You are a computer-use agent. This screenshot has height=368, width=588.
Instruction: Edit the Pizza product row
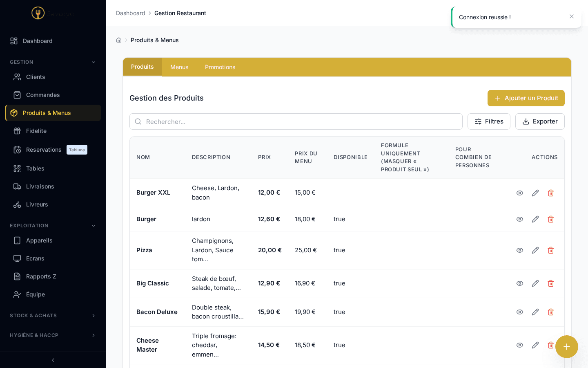click(535, 250)
